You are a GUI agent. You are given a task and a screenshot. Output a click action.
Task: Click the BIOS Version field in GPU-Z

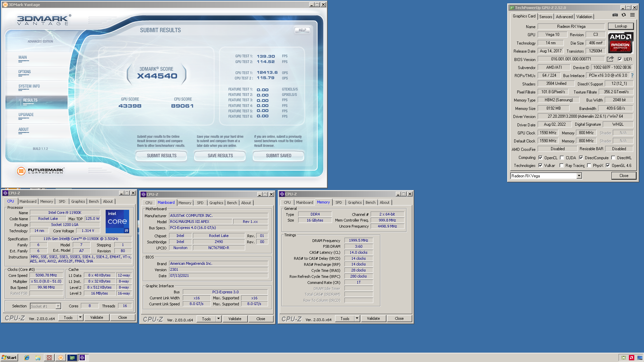(x=571, y=59)
